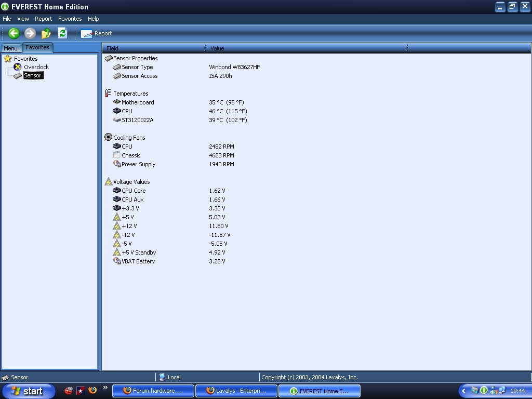Click the Sensor Type row icon
The image size is (532, 399).
point(117,67)
